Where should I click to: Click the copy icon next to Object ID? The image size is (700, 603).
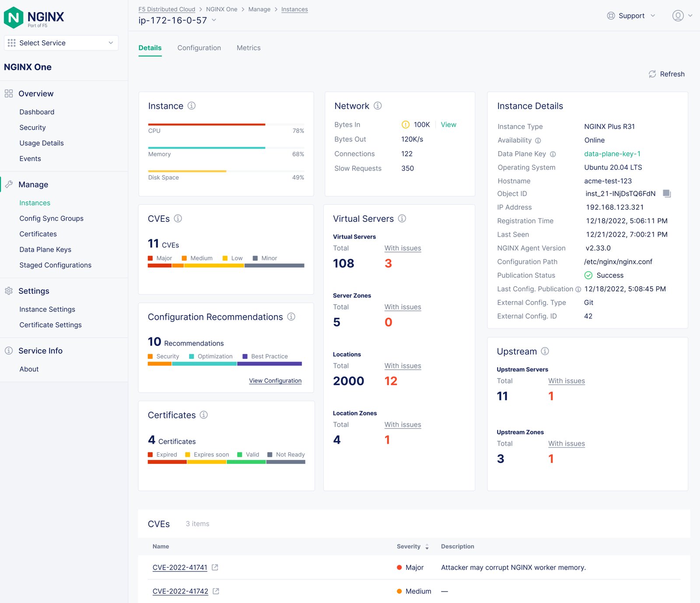tap(667, 193)
